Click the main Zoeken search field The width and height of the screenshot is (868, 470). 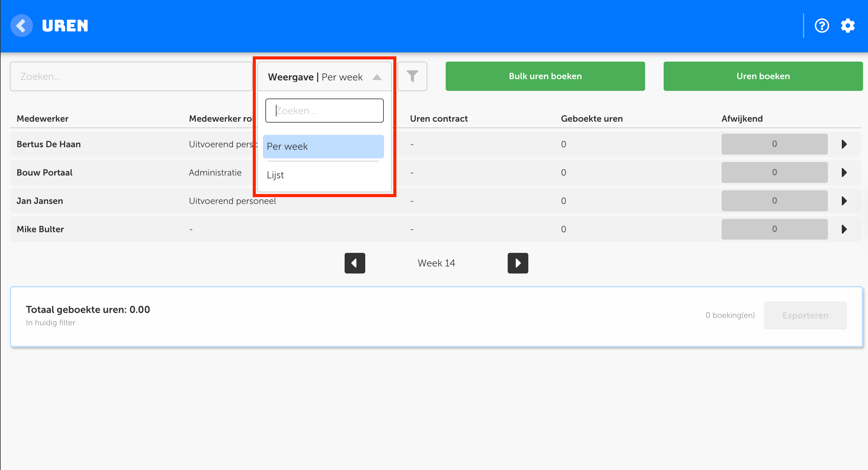(x=131, y=76)
